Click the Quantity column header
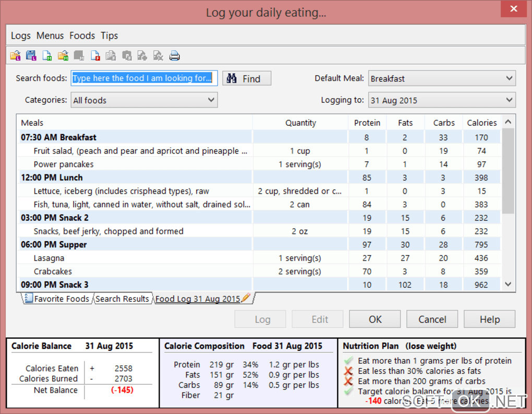532x414 pixels. pyautogui.click(x=300, y=123)
